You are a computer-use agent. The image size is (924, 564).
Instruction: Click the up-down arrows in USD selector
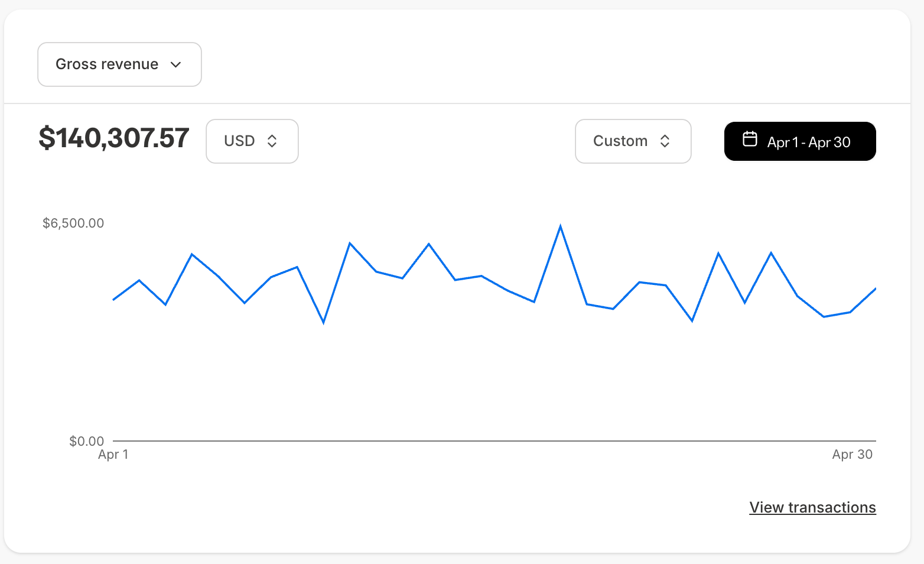point(272,141)
